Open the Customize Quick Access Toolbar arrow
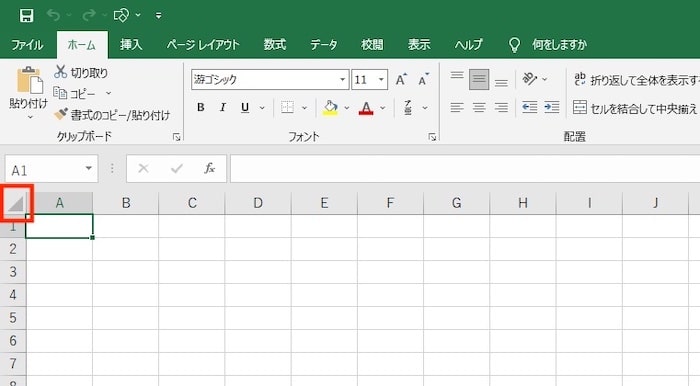700x386 pixels. coord(158,16)
